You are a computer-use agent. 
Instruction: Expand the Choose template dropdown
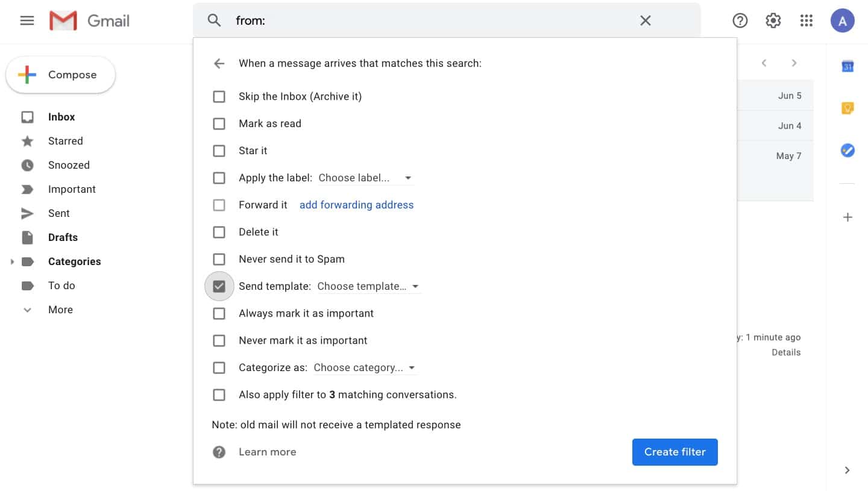[368, 286]
